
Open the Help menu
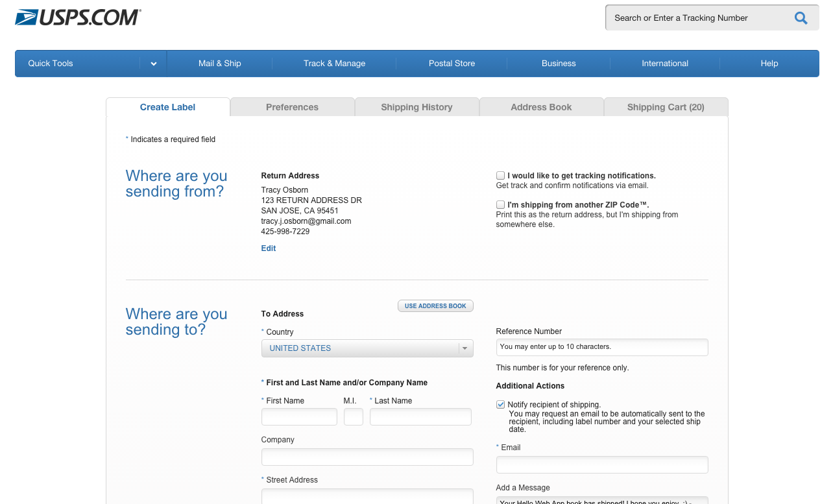769,64
